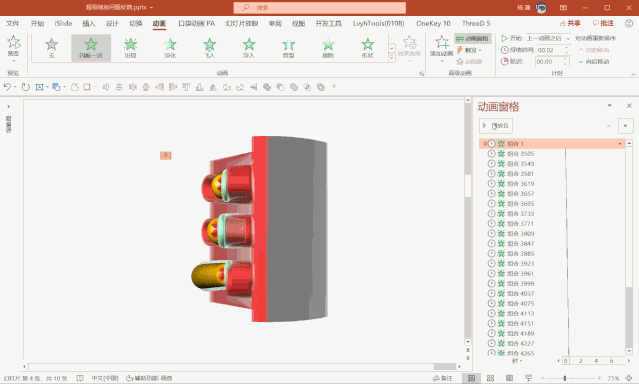
Task: Click the Comments button
Action: (603, 23)
